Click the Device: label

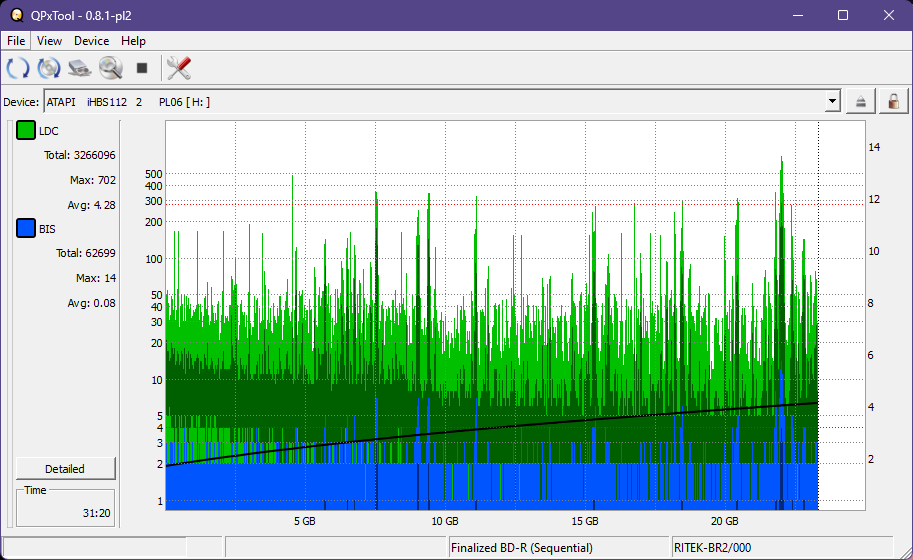tap(21, 102)
